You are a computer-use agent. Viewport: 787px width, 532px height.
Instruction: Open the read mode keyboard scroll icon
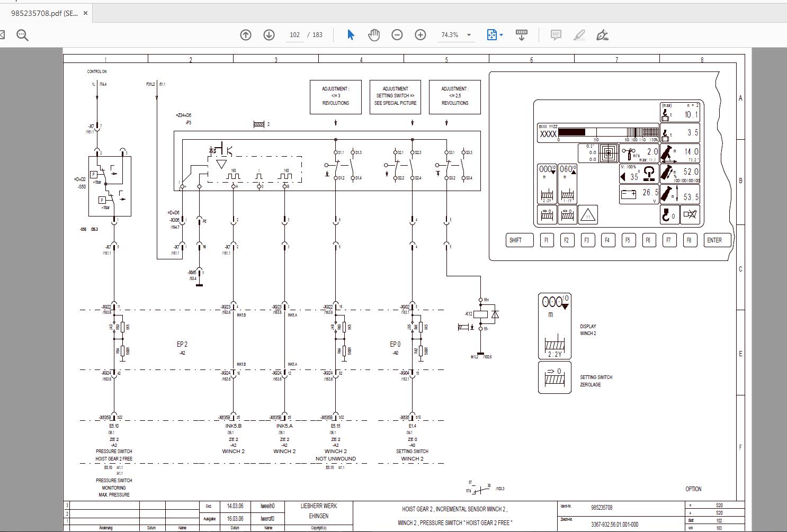(521, 35)
